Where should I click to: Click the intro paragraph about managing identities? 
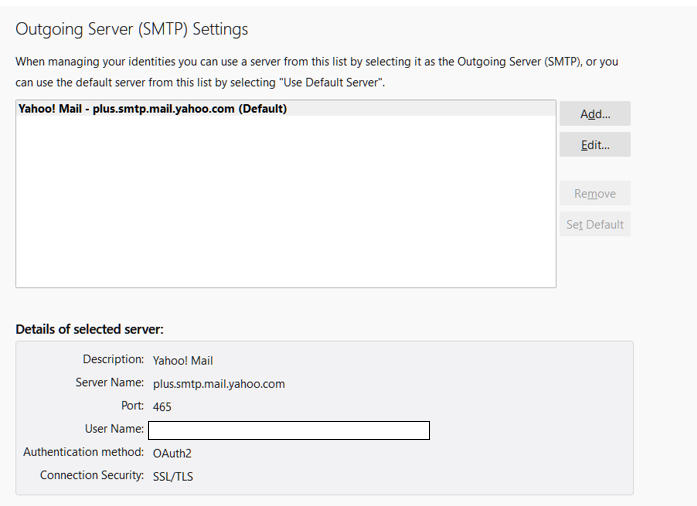tap(317, 72)
